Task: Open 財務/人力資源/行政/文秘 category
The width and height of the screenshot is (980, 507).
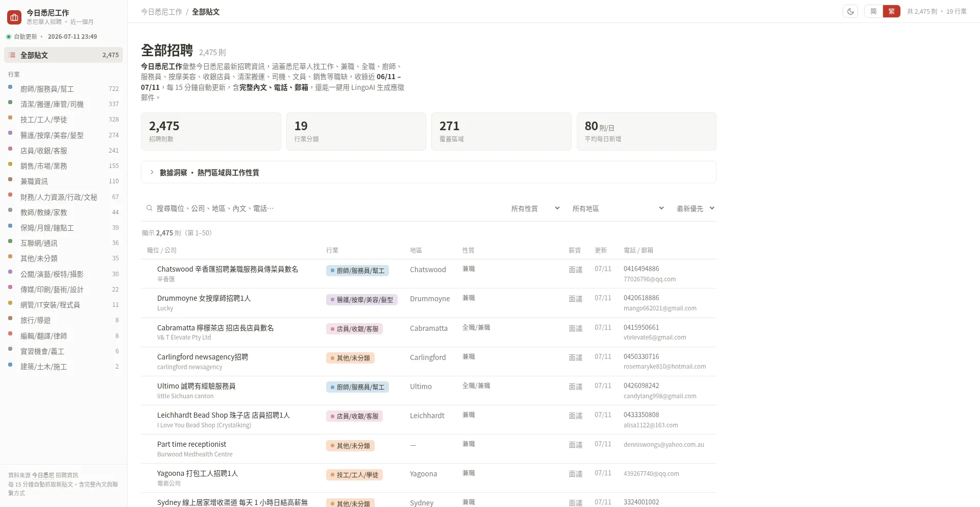Action: pyautogui.click(x=63, y=197)
